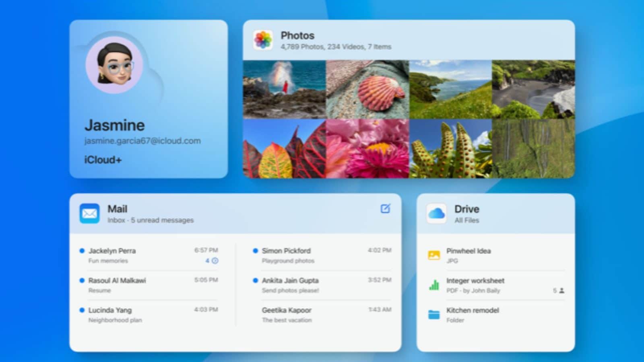Open email from Simon Pickford
The height and width of the screenshot is (362, 644).
[x=322, y=255]
